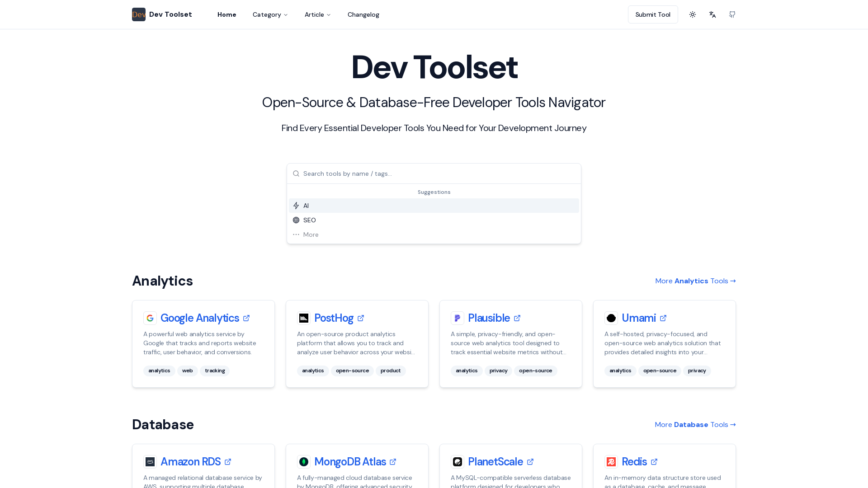Click the Redis logo icon
Image resolution: width=868 pixels, height=488 pixels.
pos(611,462)
